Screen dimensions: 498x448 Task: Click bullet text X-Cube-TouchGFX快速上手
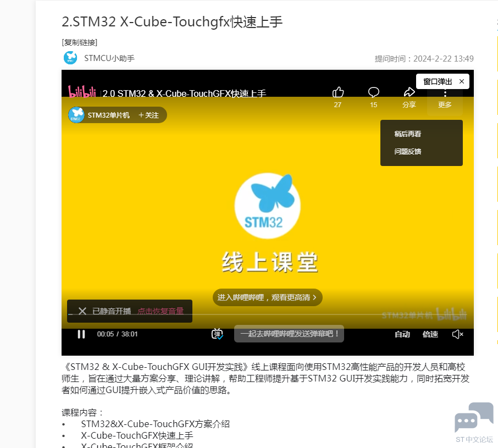137,435
